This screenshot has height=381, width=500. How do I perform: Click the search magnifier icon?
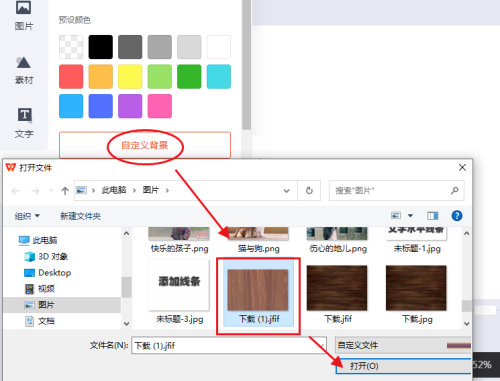click(x=454, y=190)
